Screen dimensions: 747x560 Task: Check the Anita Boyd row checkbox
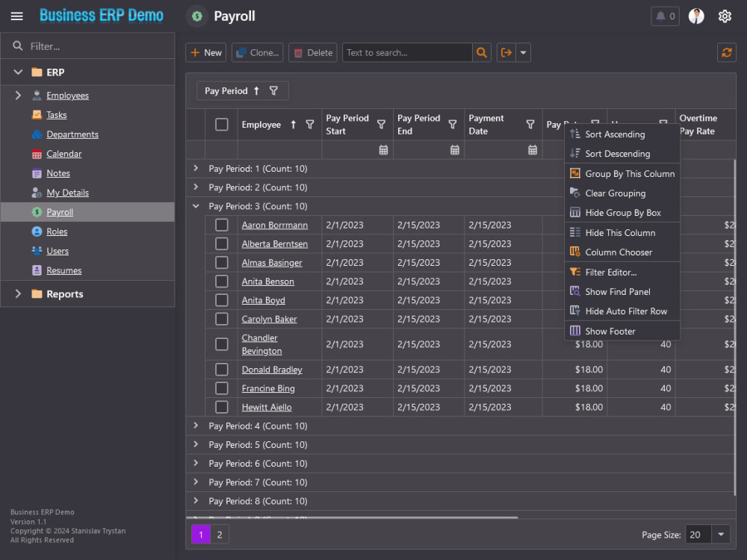(222, 300)
